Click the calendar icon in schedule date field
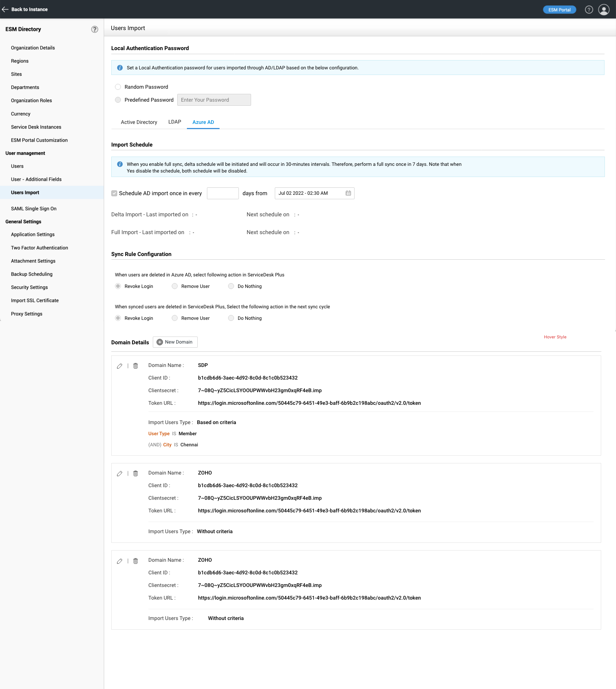This screenshot has width=616, height=689. (348, 193)
